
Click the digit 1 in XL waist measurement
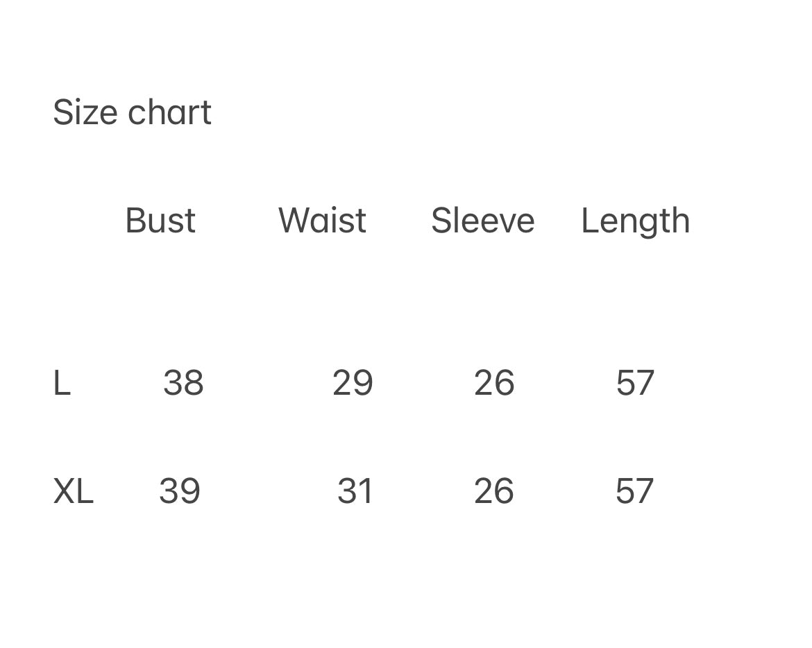coord(366,492)
